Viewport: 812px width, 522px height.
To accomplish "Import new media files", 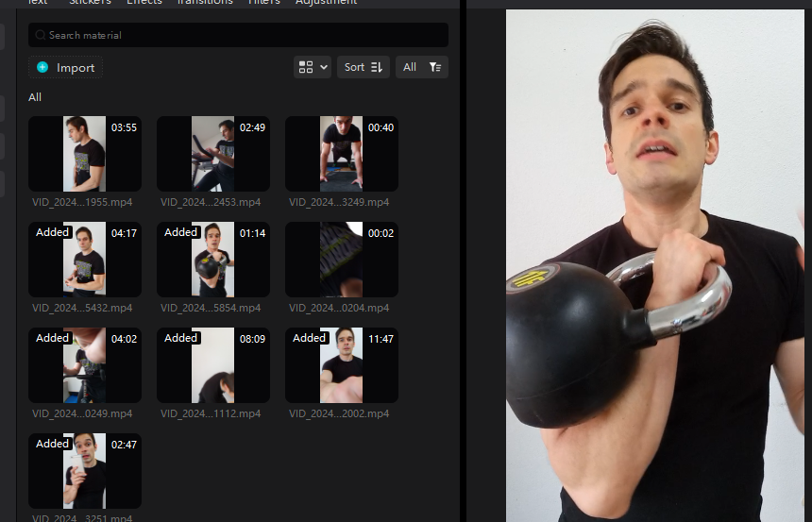I will pos(65,67).
